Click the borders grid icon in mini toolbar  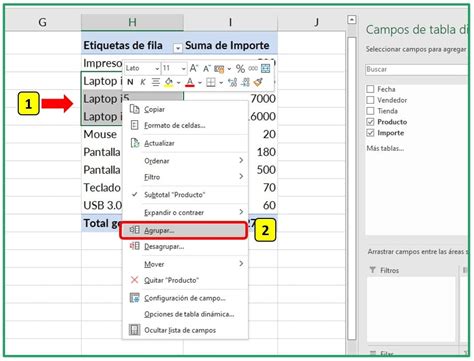pyautogui.click(x=211, y=82)
